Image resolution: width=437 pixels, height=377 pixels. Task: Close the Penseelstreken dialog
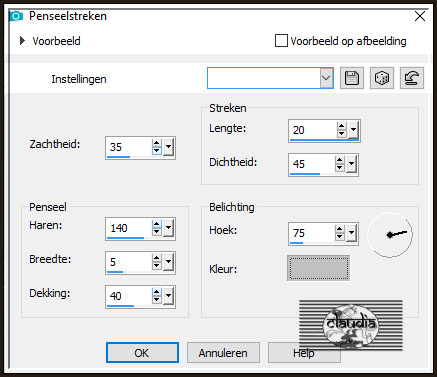(420, 16)
